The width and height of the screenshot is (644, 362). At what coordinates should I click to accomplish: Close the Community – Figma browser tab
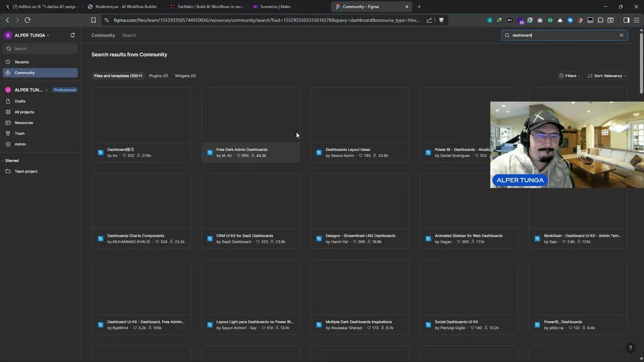pyautogui.click(x=407, y=7)
